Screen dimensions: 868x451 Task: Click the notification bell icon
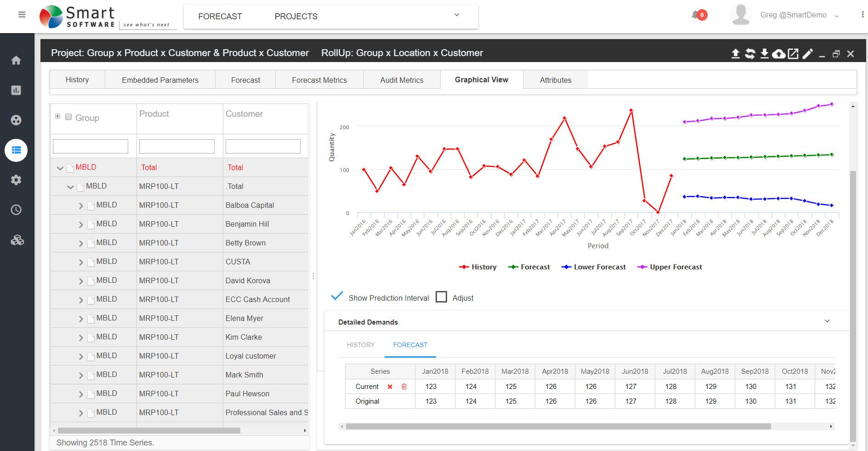coord(696,15)
